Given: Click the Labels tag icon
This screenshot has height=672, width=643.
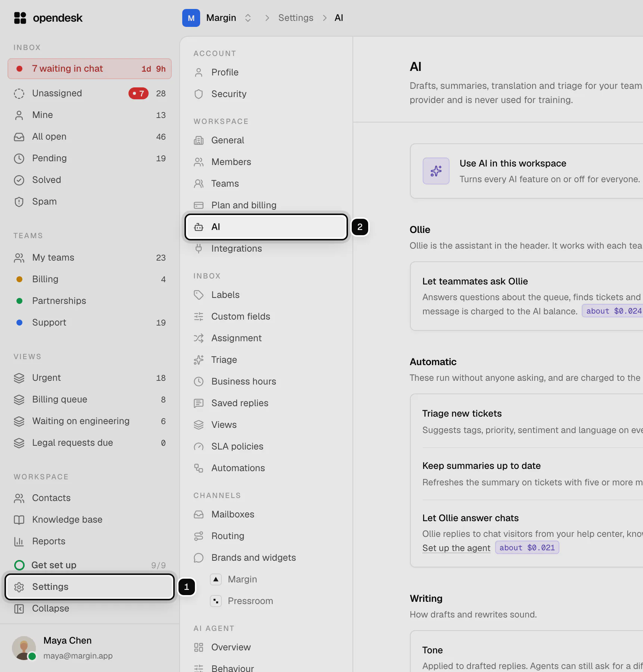Looking at the screenshot, I should (199, 295).
